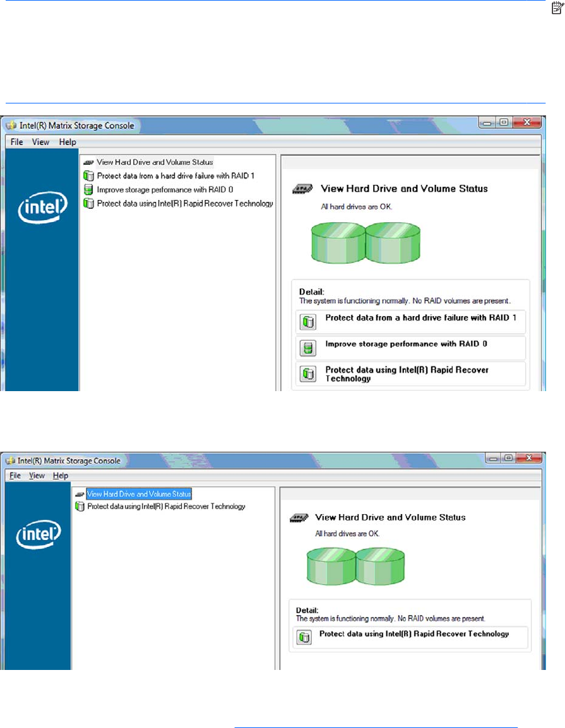Screen dimensions: 565x728
Task: Click 'All hard drives are OK.' text in upper window
Action: coord(357,207)
